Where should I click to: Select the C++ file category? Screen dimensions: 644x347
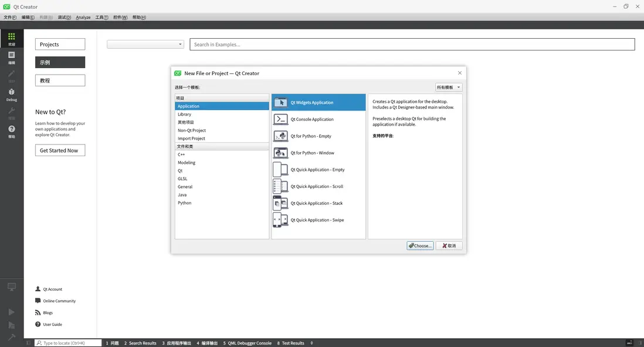(222, 154)
